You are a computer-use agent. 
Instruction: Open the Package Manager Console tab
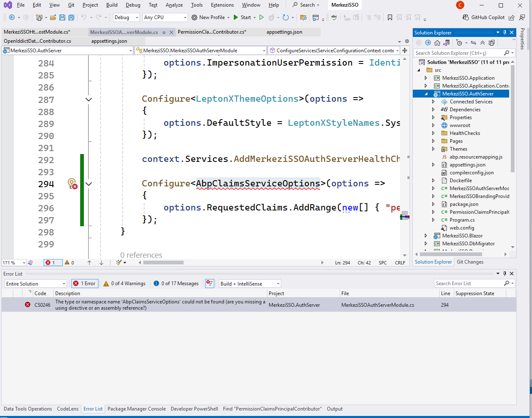click(x=136, y=409)
